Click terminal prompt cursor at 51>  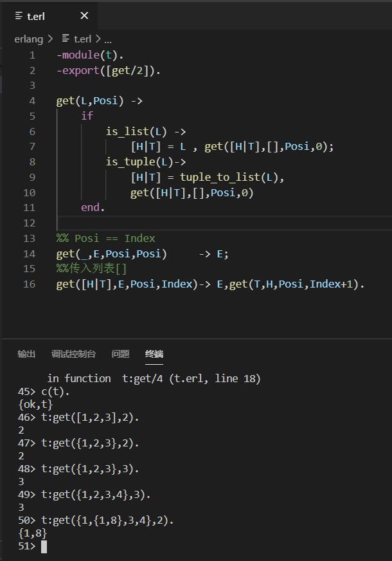pyautogui.click(x=44, y=547)
